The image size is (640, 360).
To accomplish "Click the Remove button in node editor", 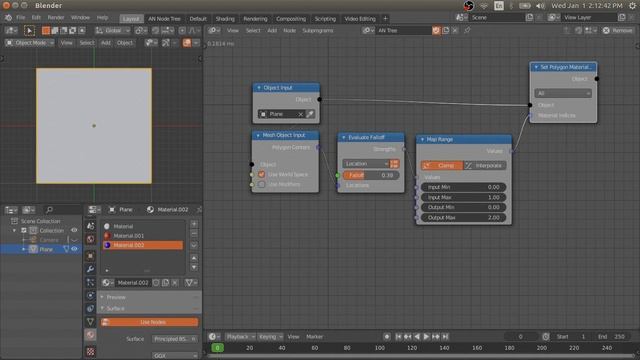I will (617, 31).
